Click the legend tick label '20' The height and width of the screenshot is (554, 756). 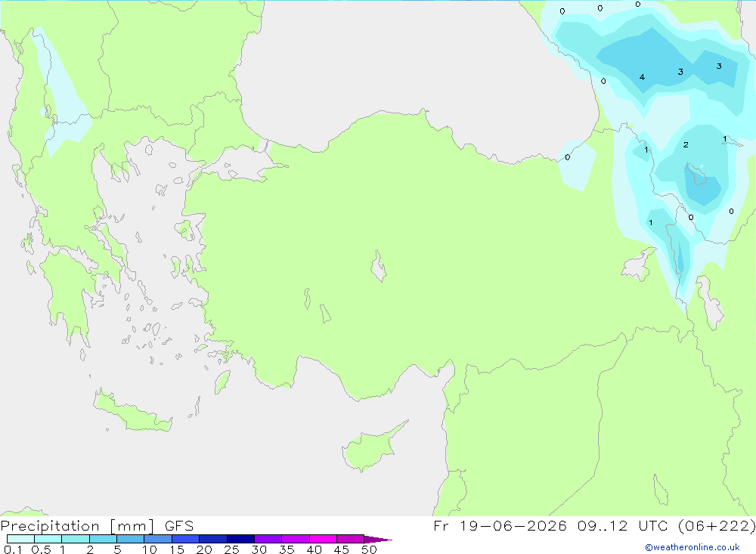pyautogui.click(x=204, y=549)
